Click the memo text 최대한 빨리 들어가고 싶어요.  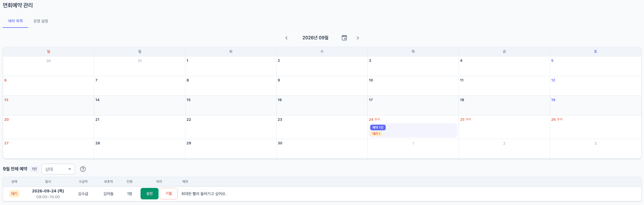coord(204,194)
